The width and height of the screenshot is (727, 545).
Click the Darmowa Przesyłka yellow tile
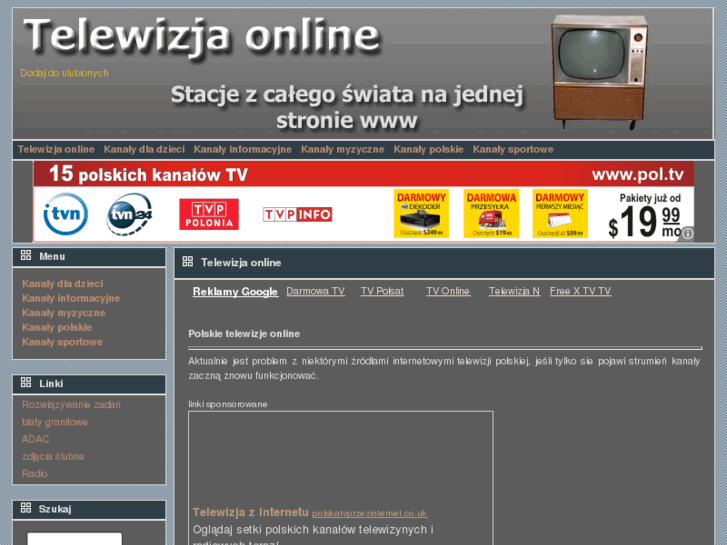tap(491, 213)
